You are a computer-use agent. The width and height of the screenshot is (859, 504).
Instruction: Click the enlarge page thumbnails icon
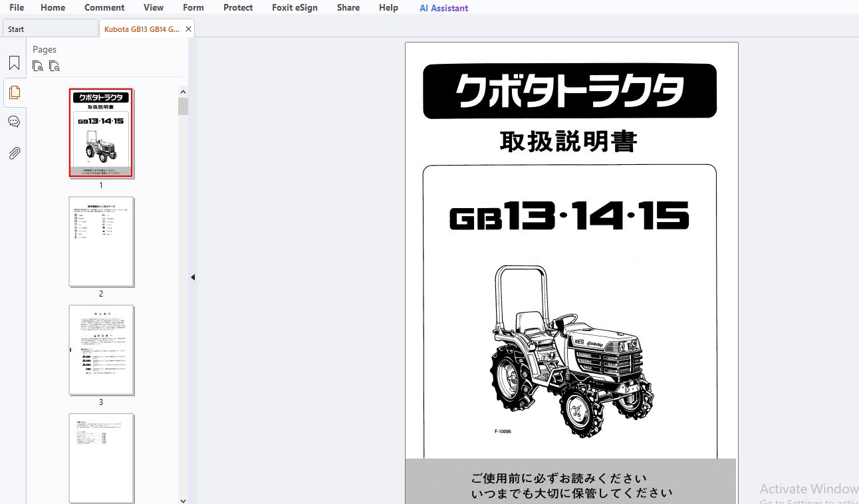click(38, 66)
